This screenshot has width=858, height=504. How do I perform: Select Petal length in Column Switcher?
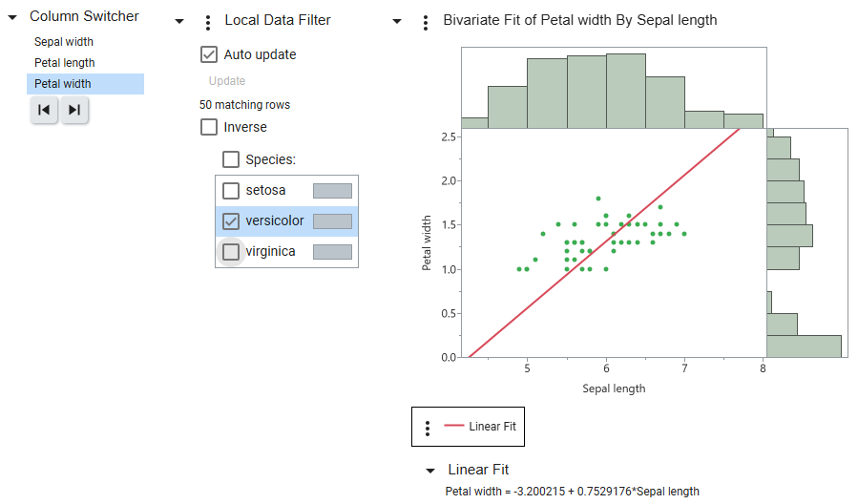(x=65, y=63)
